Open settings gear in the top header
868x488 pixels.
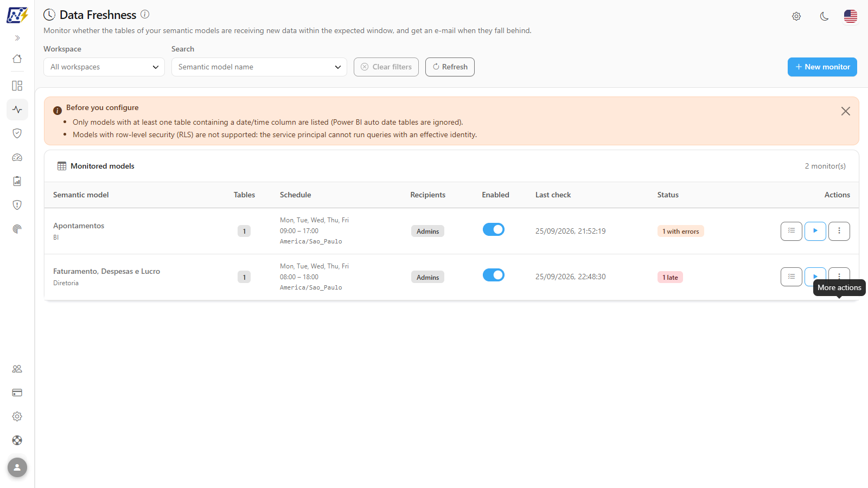click(796, 16)
